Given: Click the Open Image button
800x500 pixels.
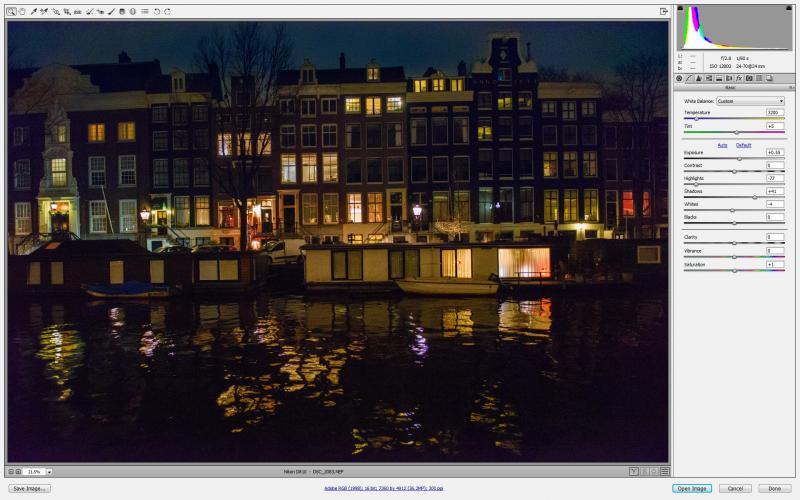Looking at the screenshot, I should [x=691, y=489].
